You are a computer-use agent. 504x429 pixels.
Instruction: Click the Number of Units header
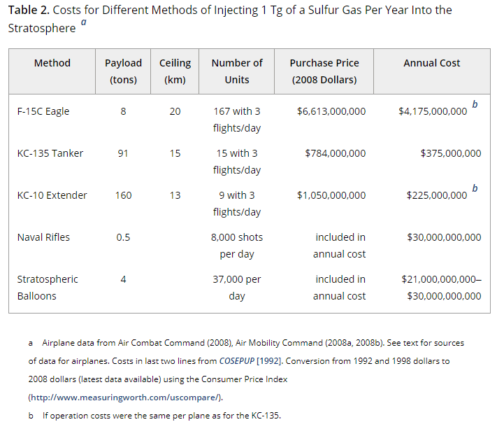[x=237, y=71]
